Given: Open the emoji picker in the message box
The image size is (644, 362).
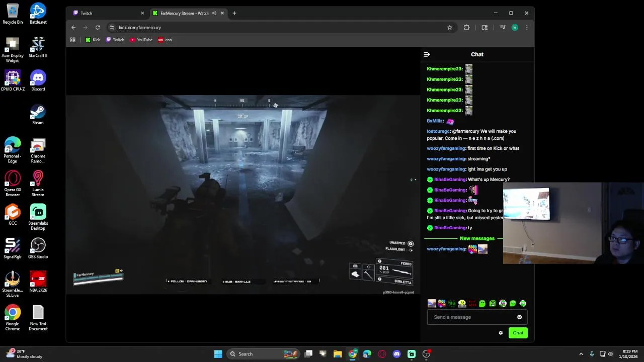Looking at the screenshot, I should [x=519, y=317].
